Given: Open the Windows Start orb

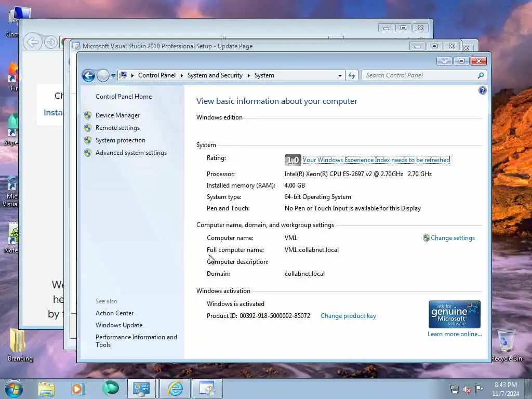Looking at the screenshot, I should tap(14, 389).
